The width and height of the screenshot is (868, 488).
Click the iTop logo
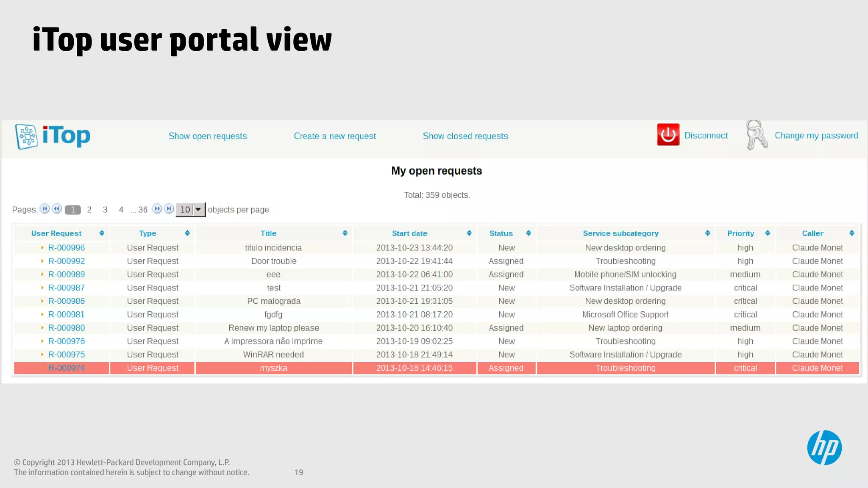pos(53,136)
